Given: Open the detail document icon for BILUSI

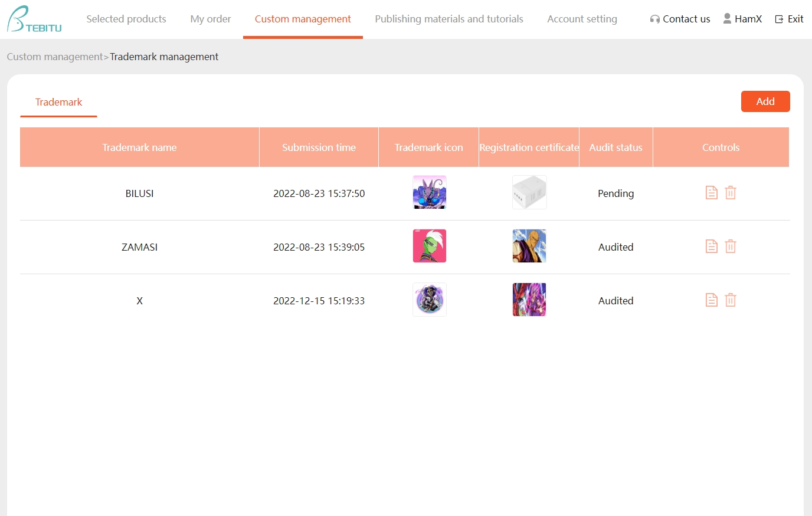Looking at the screenshot, I should click(x=711, y=192).
